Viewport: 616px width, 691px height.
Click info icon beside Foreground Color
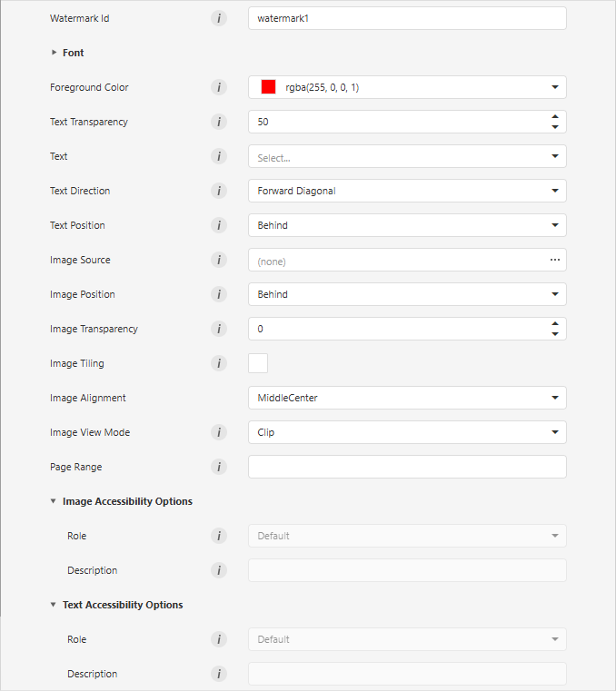(219, 87)
